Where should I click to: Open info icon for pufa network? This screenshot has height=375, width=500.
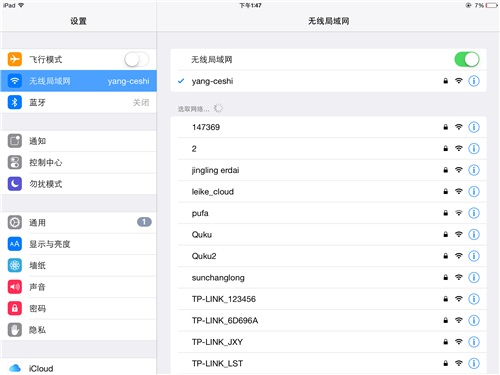474,213
